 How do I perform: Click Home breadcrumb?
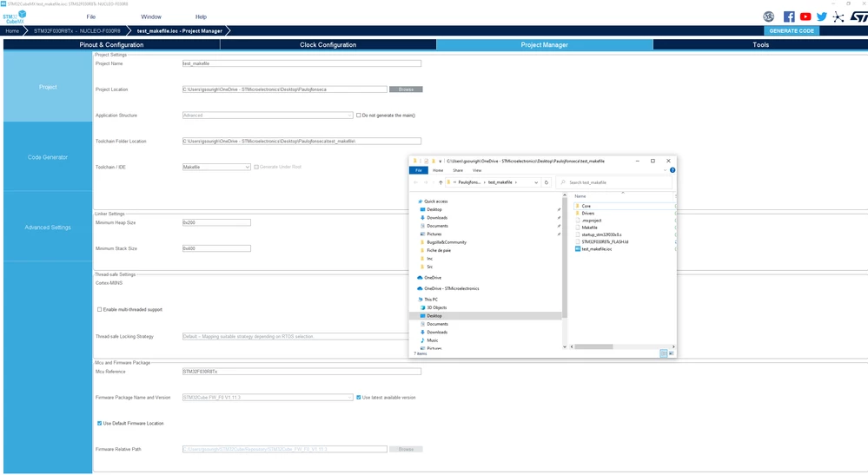tap(12, 31)
